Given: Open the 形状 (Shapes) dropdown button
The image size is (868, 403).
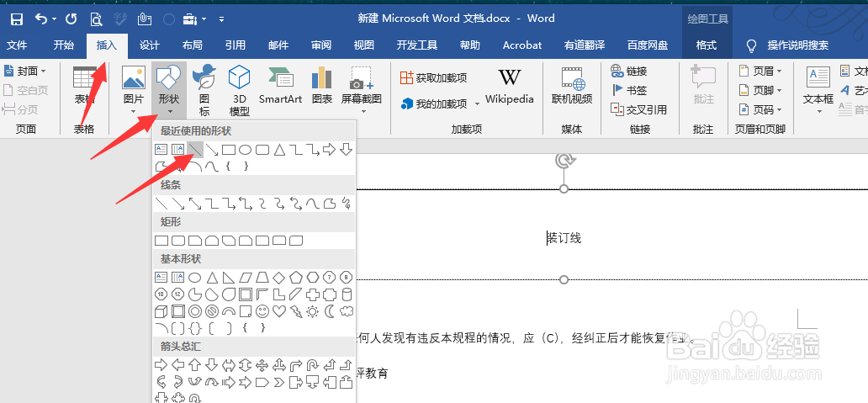Looking at the screenshot, I should (169, 90).
